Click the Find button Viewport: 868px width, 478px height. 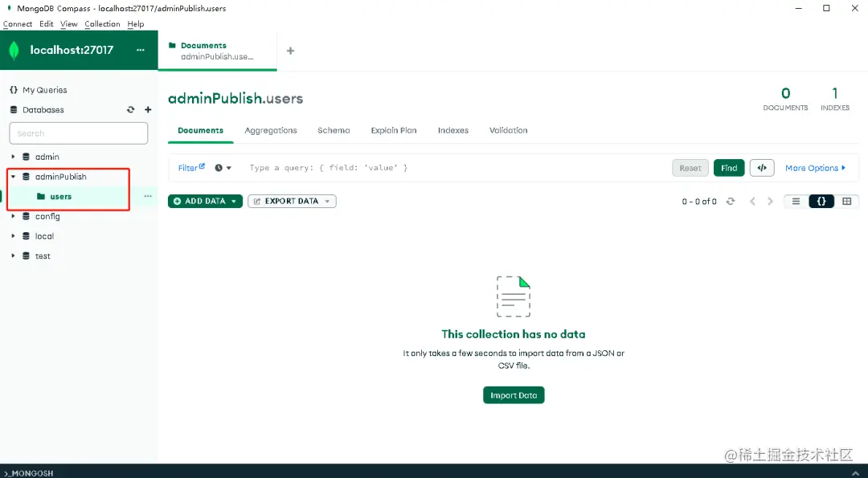click(x=729, y=168)
